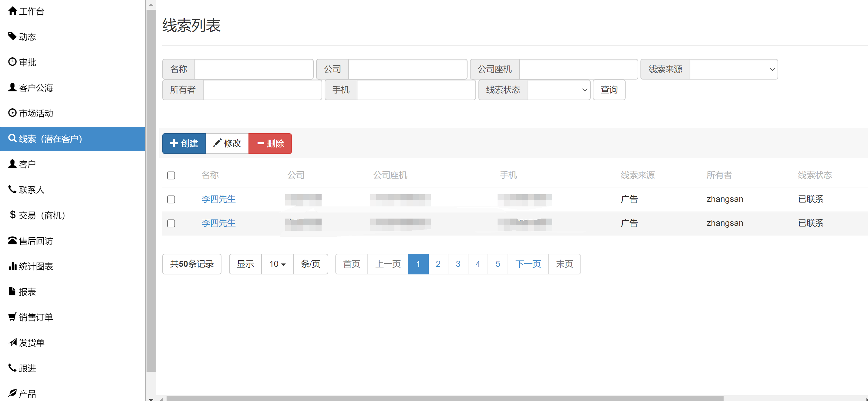Screen dimensions: 868x401
Task: Click the 共50条记录 record count label
Action: 192,264
